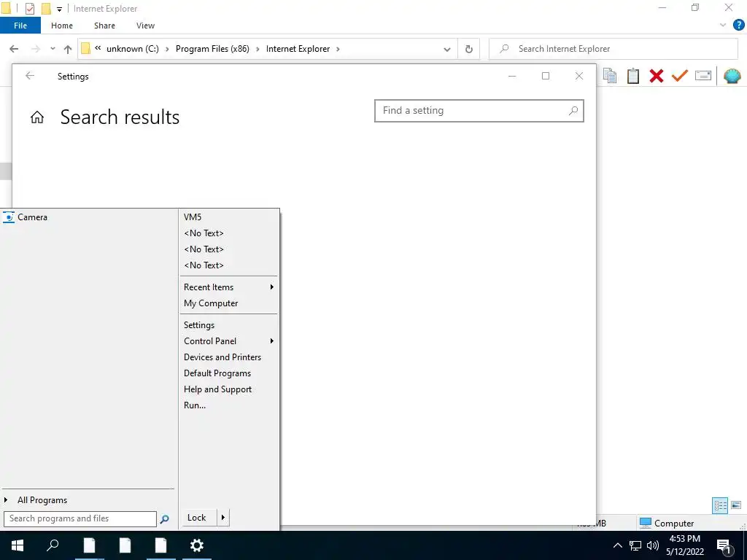747x560 pixels.
Task: Expand the Explorer ribbon chevron
Action: (x=723, y=26)
